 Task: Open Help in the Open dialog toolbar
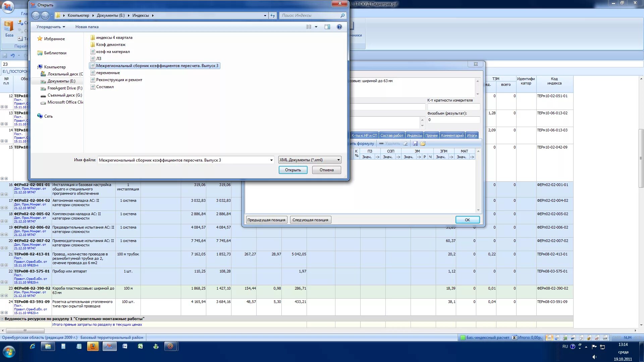(339, 27)
